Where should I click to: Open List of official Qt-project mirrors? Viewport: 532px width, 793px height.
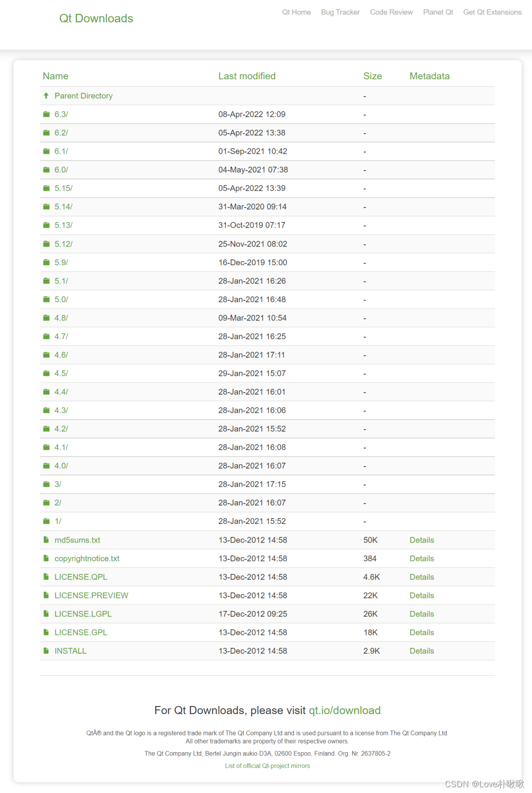267,766
